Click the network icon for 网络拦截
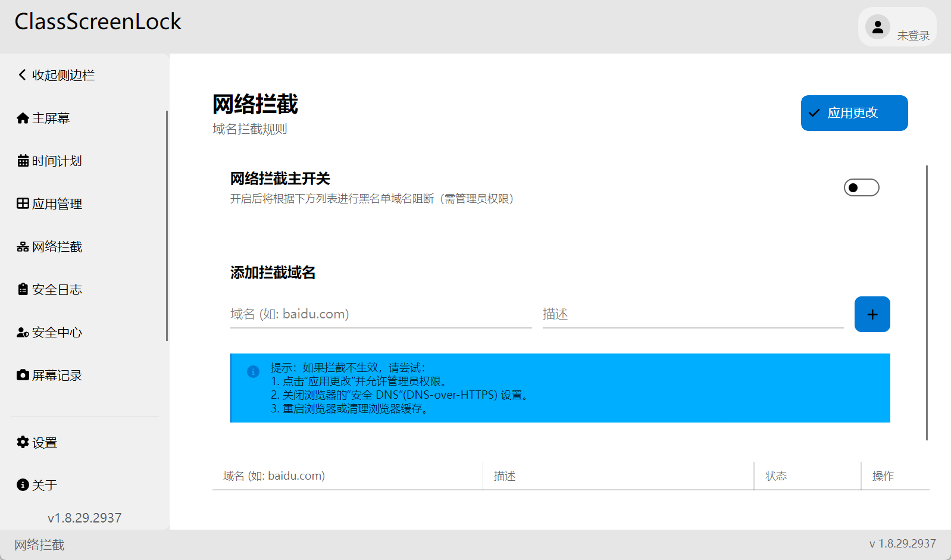This screenshot has height=560, width=951. 23,246
